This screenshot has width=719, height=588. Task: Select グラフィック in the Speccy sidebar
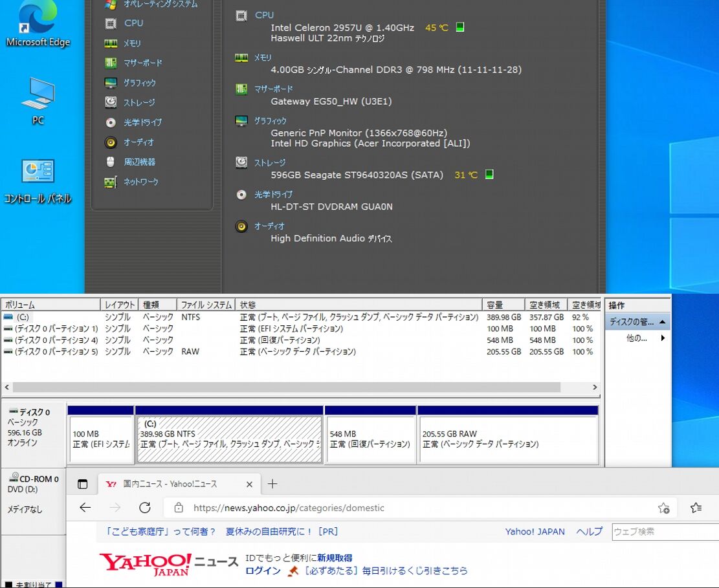140,83
